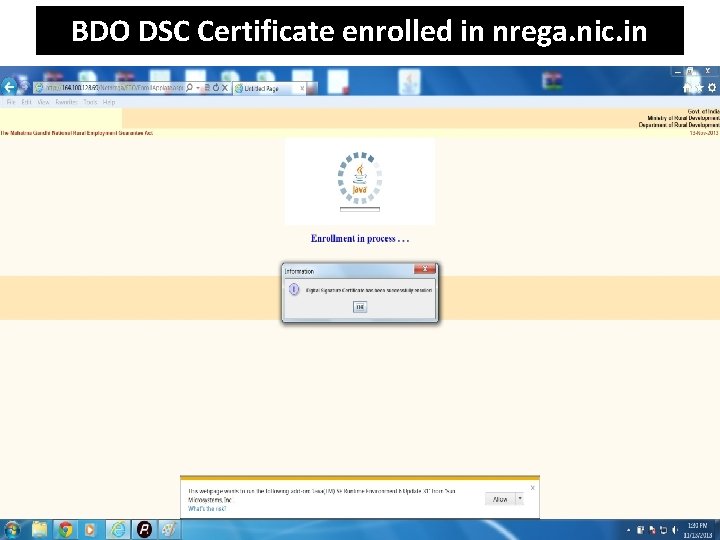The height and width of the screenshot is (540, 720).
Task: Open the media player taskbar icon
Action: [90, 529]
